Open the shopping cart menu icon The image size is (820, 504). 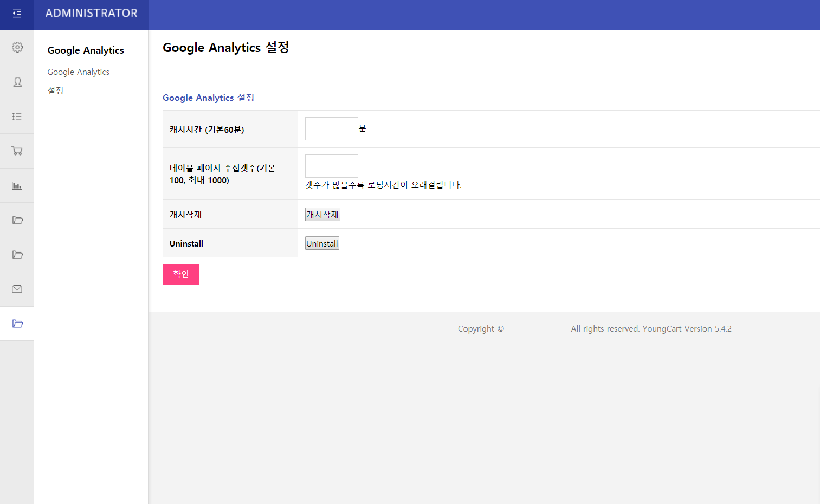click(17, 151)
